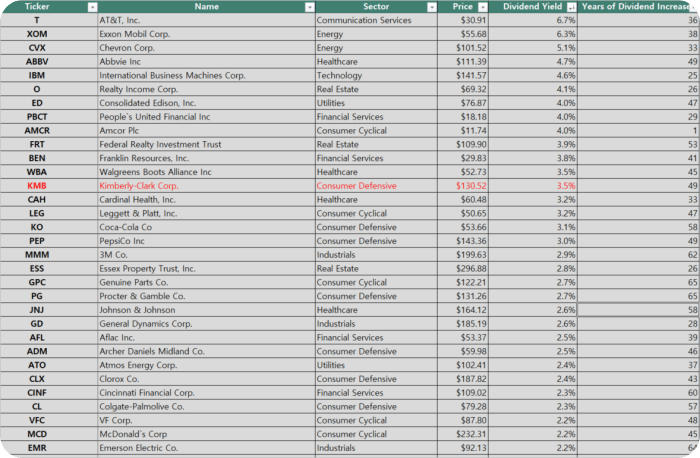This screenshot has width=700, height=458.
Task: Select price cell $18.18
Action: tap(463, 117)
